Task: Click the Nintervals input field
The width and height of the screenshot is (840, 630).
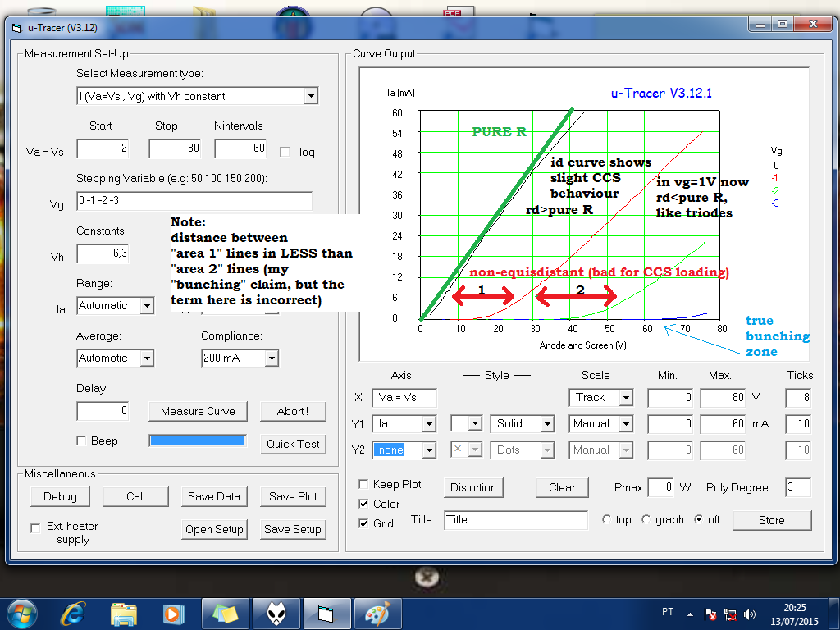Action: tap(240, 148)
